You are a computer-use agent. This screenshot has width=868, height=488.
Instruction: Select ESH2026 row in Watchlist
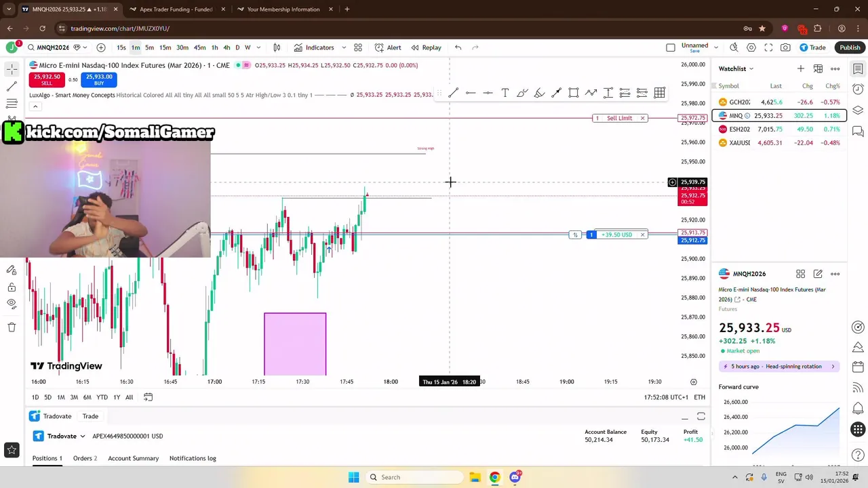coord(778,129)
